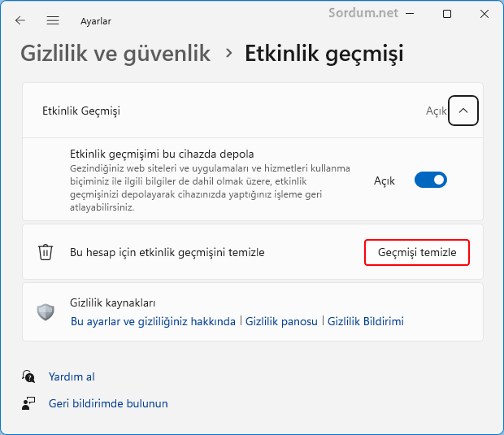Click the Ayarlar window title
The width and height of the screenshot is (504, 435).
tap(96, 21)
